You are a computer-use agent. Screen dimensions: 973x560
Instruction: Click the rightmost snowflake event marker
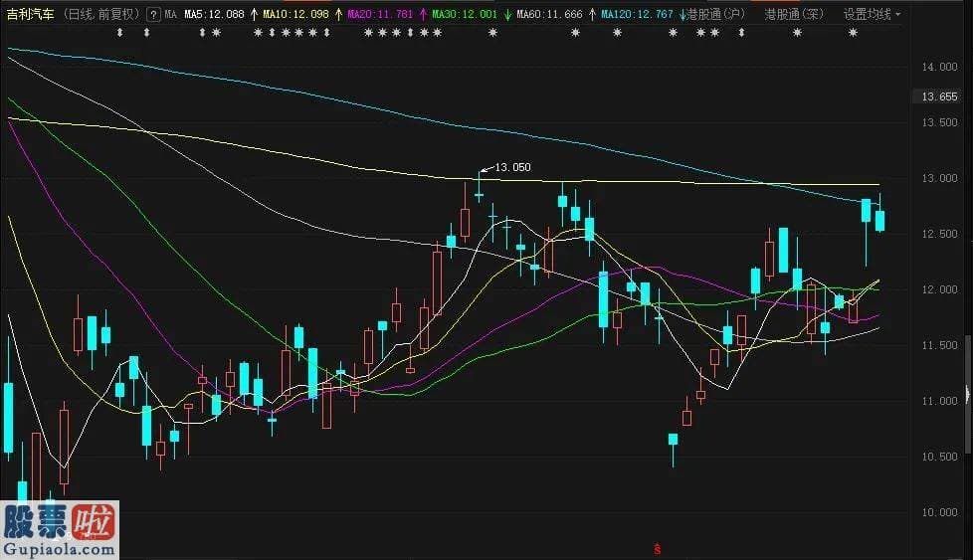pos(854,32)
